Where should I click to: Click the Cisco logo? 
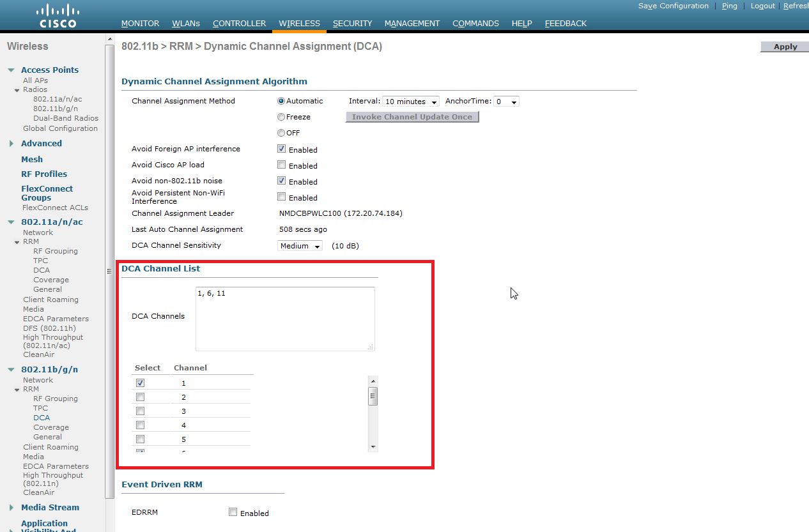58,16
